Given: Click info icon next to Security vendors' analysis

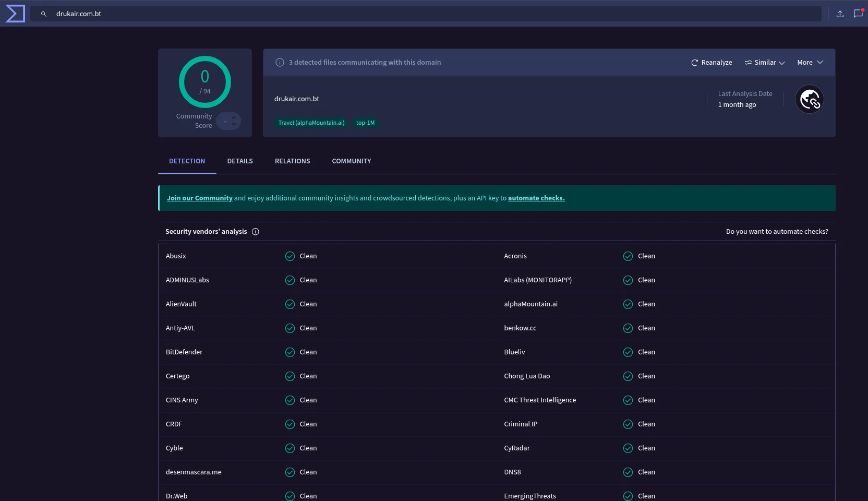Looking at the screenshot, I should [256, 232].
